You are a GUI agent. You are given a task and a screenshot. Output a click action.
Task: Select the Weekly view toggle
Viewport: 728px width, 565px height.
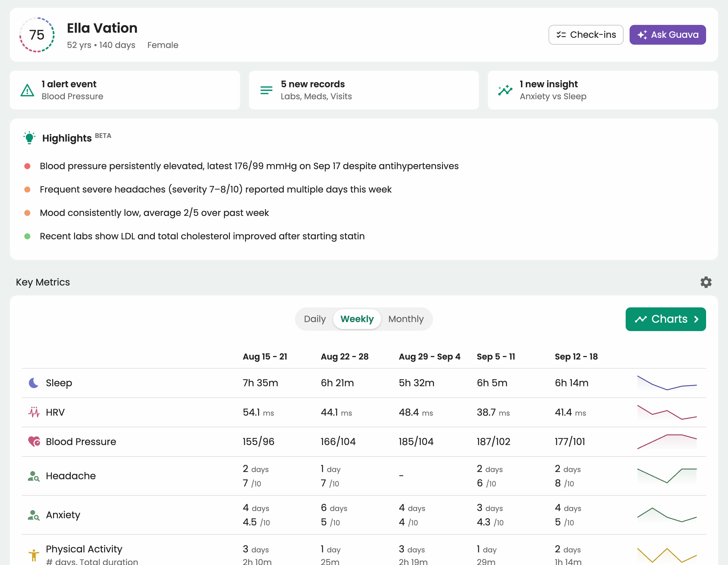tap(357, 319)
